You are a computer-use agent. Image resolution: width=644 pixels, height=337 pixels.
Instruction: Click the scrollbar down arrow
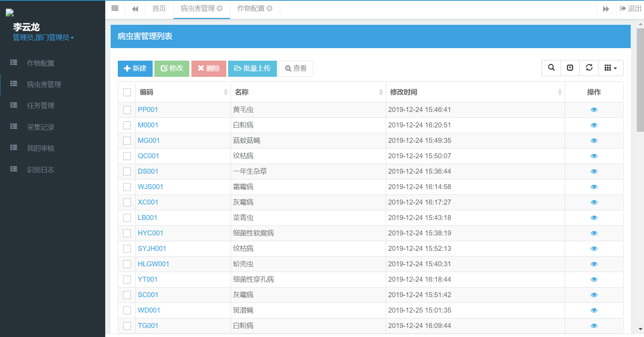pos(640,329)
